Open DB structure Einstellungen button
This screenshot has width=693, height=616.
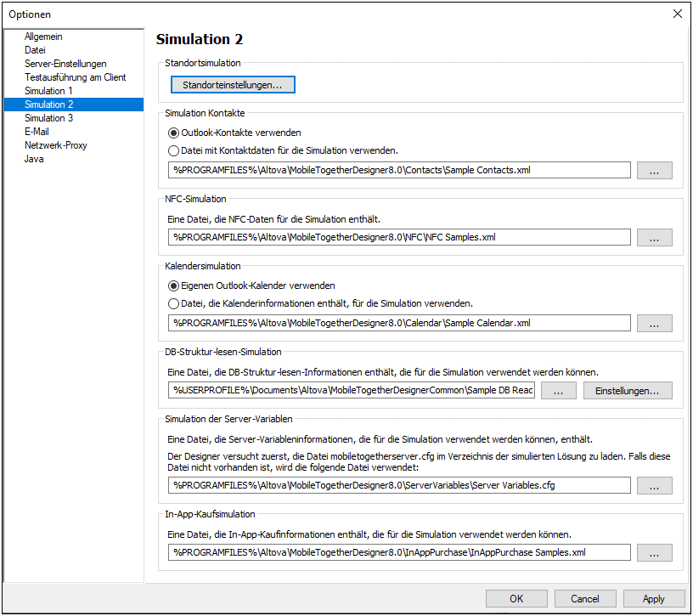(x=627, y=391)
